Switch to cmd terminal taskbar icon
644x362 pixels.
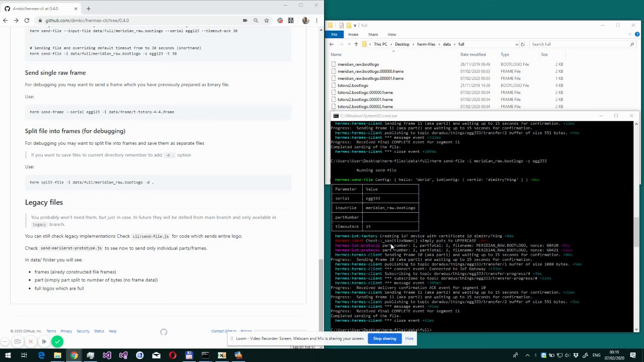click(x=205, y=355)
